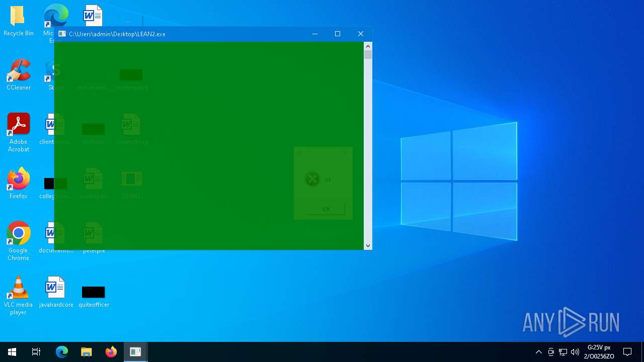Select the Firefox desktop shortcut

click(18, 184)
